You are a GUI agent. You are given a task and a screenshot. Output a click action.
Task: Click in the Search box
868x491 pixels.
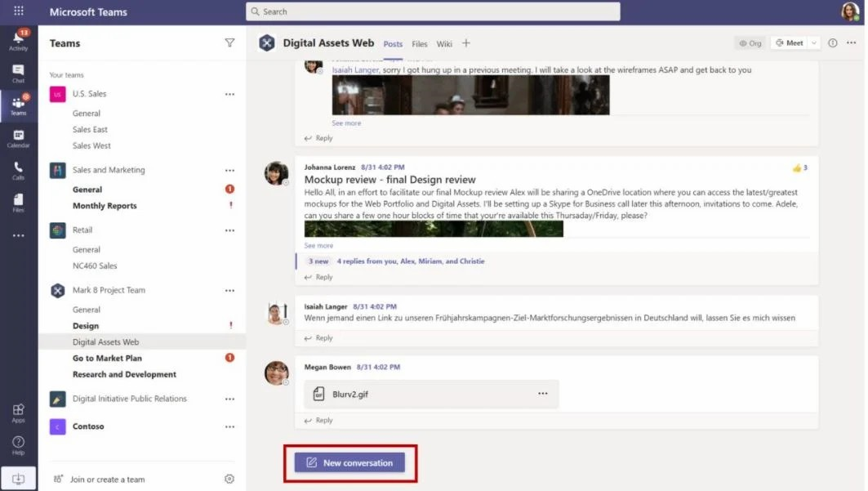[433, 11]
